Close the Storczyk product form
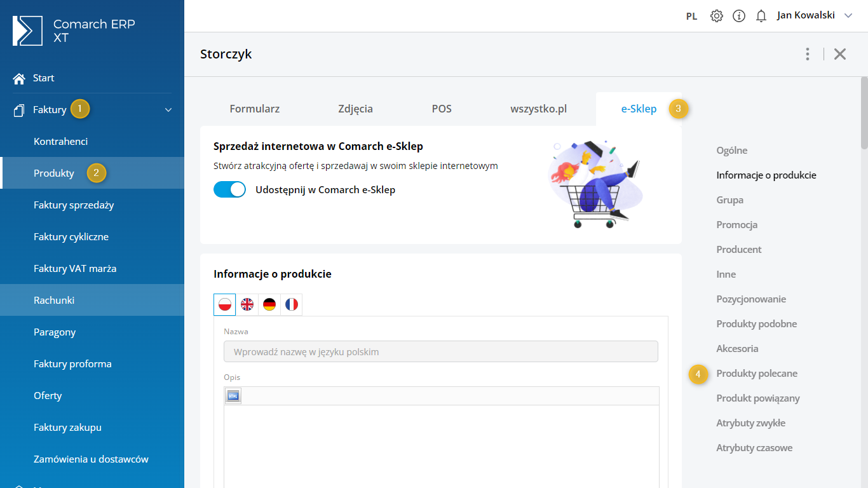The width and height of the screenshot is (868, 488). click(x=840, y=54)
